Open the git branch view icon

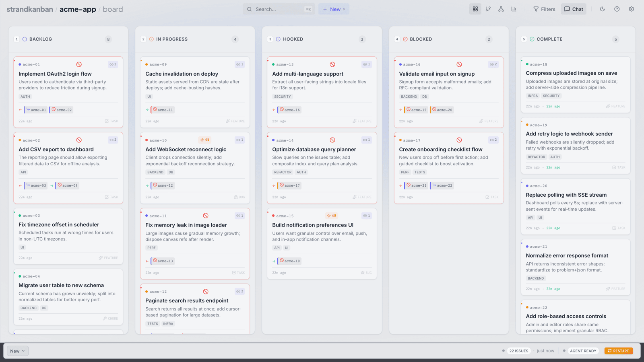pos(488,9)
